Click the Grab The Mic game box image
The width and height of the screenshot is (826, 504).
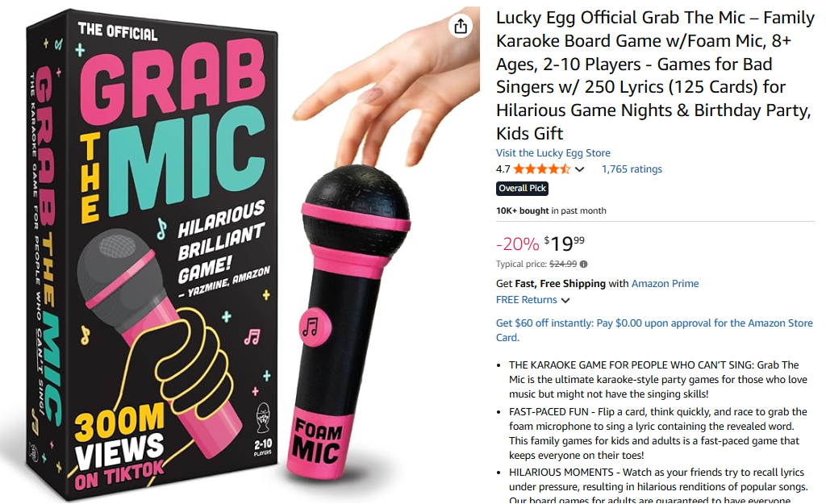pos(153,250)
